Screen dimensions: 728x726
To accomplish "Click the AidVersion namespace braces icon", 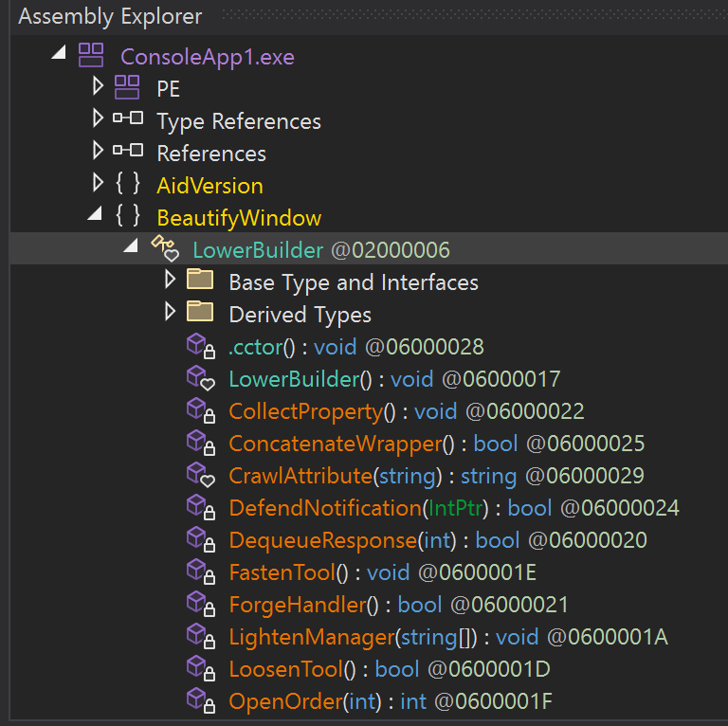I will 127,185.
